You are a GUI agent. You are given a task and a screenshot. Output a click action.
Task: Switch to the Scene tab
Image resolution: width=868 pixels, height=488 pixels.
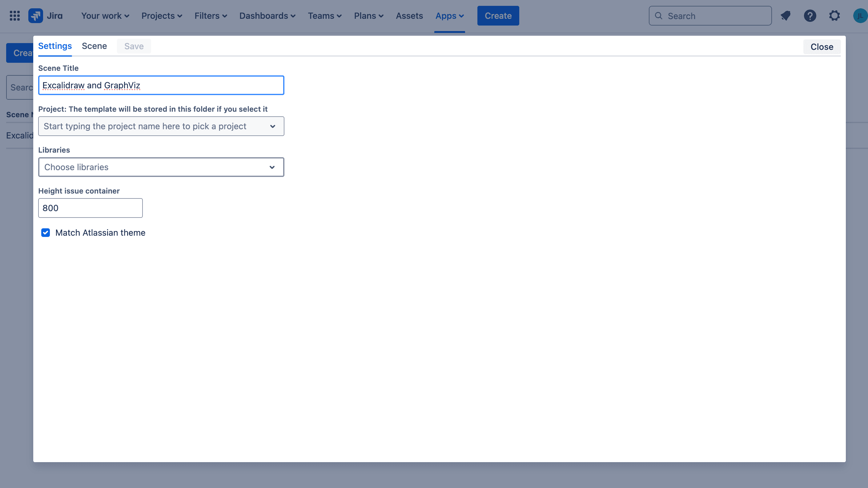tap(94, 46)
